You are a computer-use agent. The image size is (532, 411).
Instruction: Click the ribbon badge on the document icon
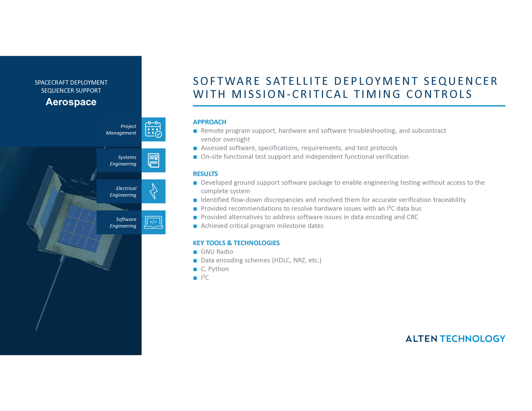[156, 157]
